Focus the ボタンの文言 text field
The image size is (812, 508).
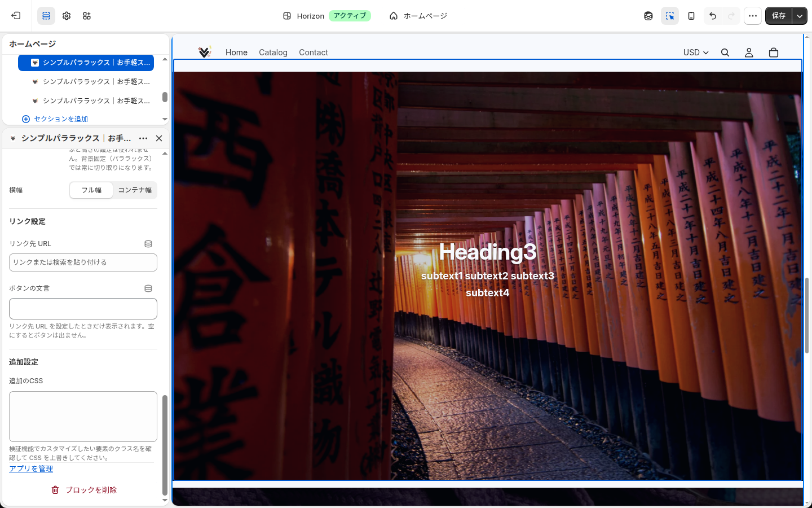[83, 309]
